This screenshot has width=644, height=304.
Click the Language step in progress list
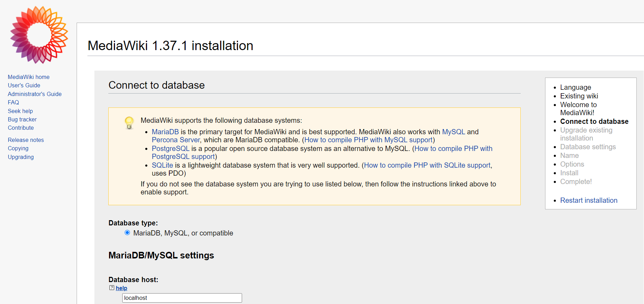pyautogui.click(x=575, y=87)
